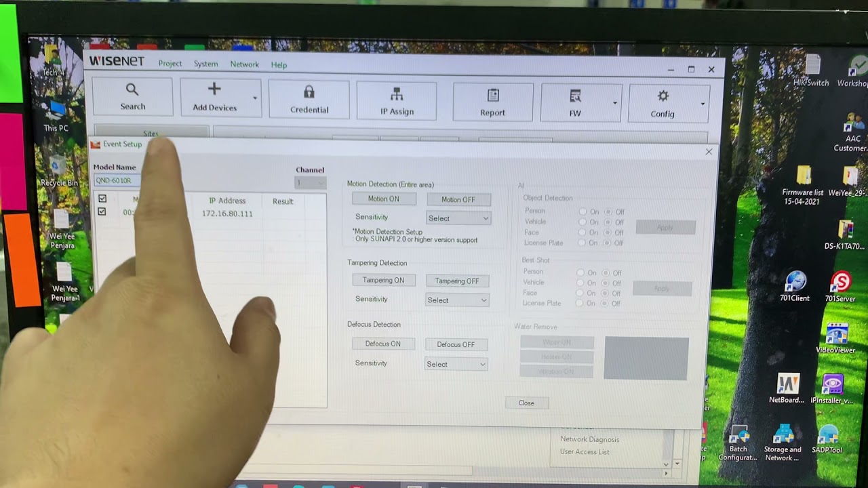The image size is (868, 488).
Task: Select Best Shot Person On radio
Action: [580, 272]
